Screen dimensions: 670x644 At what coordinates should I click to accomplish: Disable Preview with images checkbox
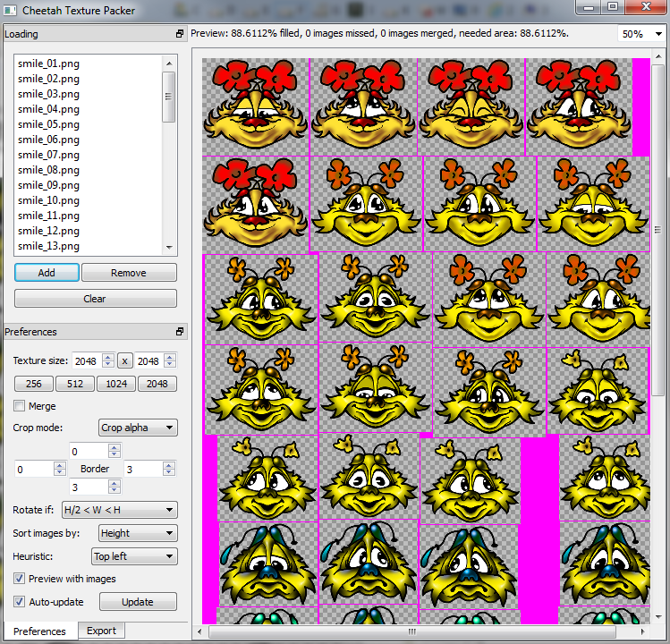point(19,579)
